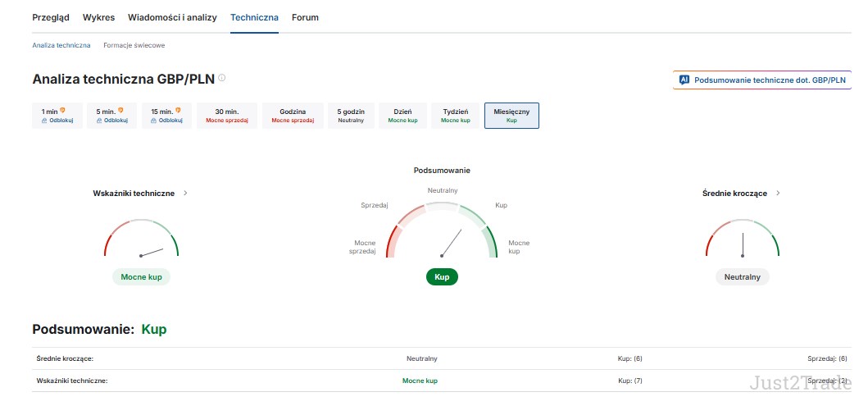868x406 pixels.
Task: Click Odblokuj lock under 1 min
Action: (57, 121)
